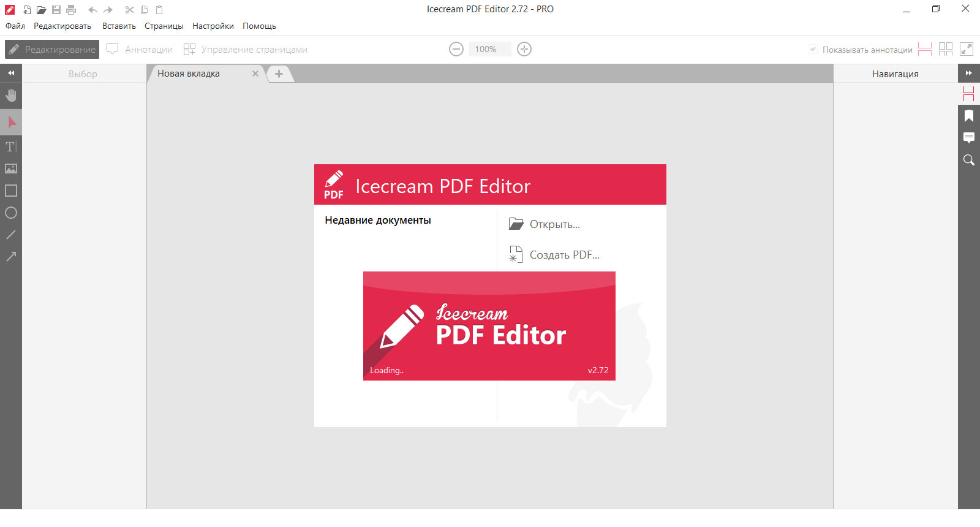Zoom out with the minus button

pyautogui.click(x=456, y=49)
